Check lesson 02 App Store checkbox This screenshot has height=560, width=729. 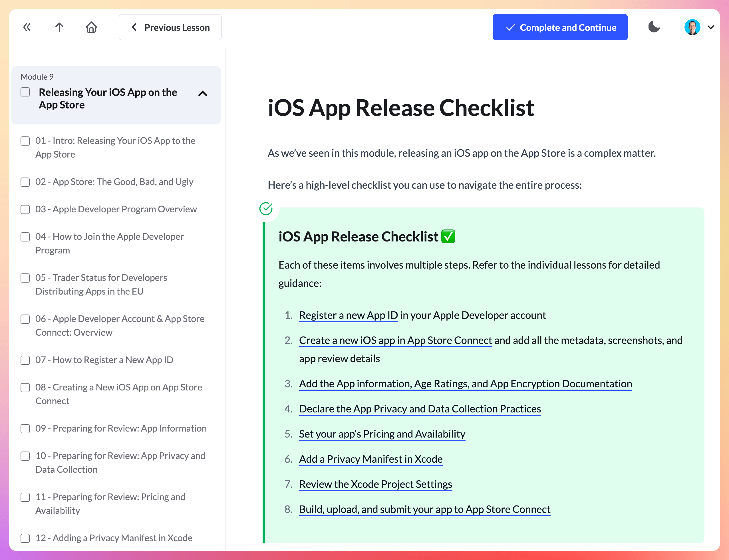(25, 182)
